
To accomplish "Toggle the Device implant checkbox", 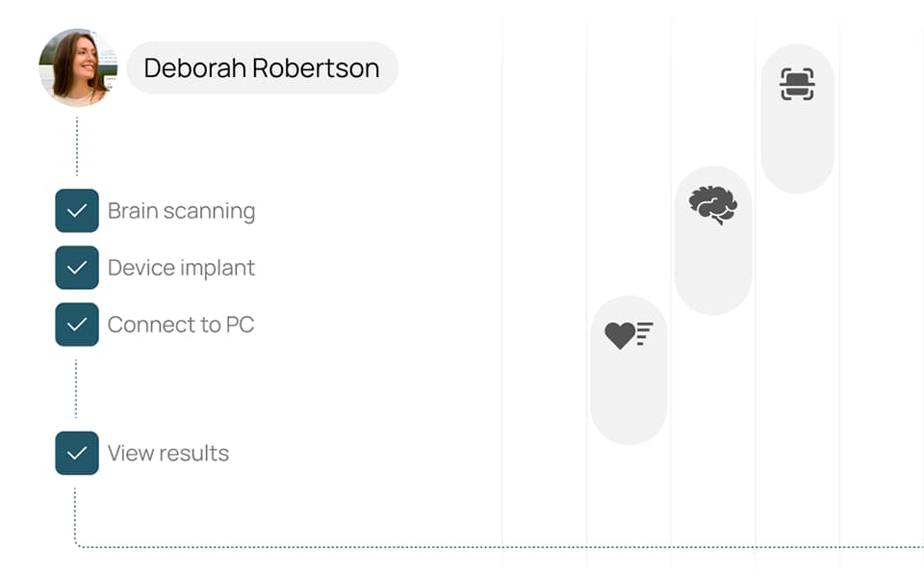I will [x=77, y=268].
